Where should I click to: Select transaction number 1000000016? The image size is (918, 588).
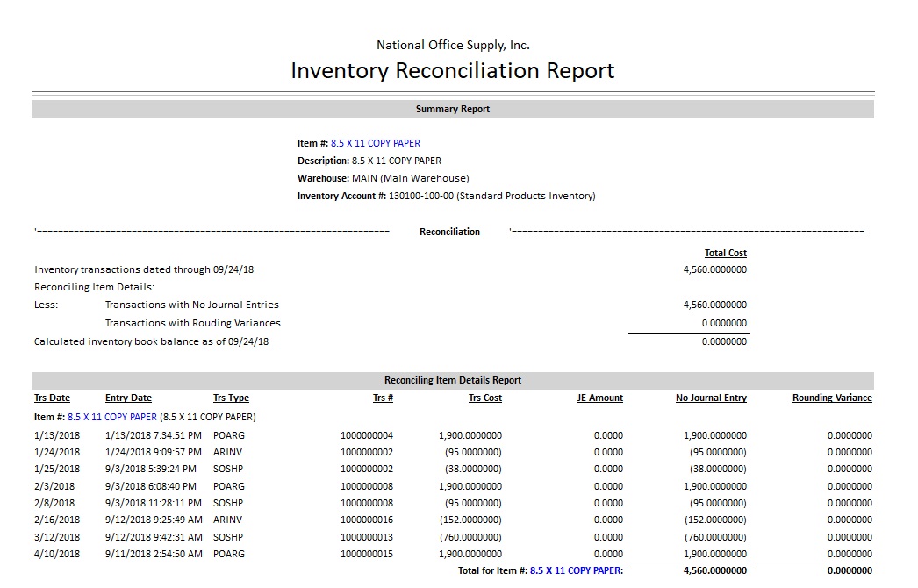coord(367,520)
